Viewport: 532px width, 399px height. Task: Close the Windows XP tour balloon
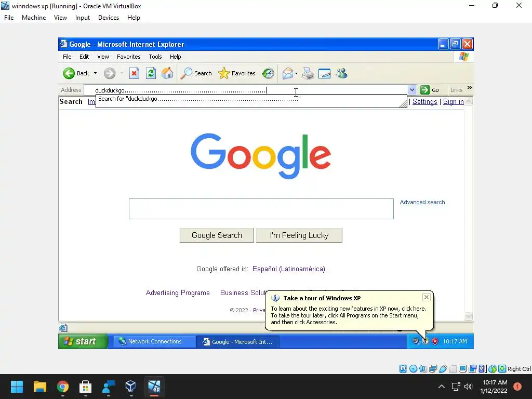tap(427, 297)
